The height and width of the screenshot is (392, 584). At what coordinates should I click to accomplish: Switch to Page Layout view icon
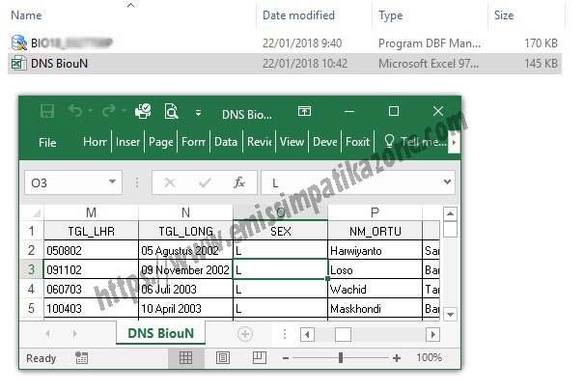(223, 358)
